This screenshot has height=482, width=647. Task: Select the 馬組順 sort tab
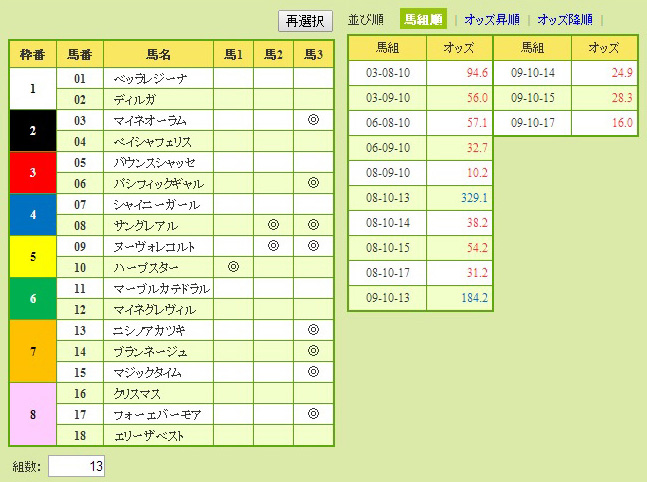point(422,19)
